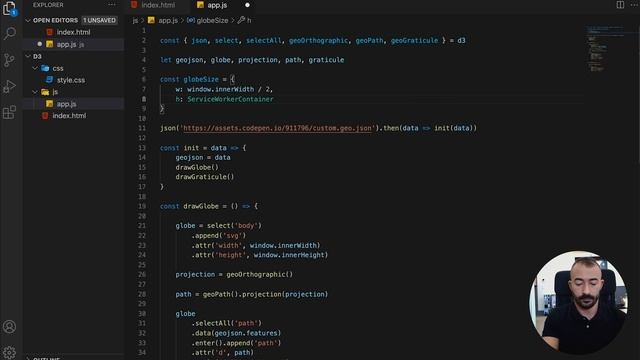Viewport: 640px width, 360px height.
Task: Collapse the D3 folder section
Action: tap(28, 56)
